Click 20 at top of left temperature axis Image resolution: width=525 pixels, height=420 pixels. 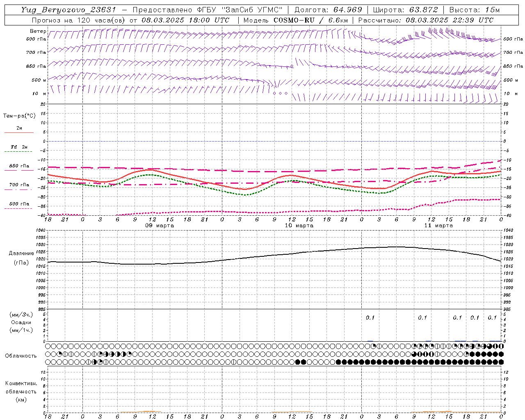coord(43,104)
